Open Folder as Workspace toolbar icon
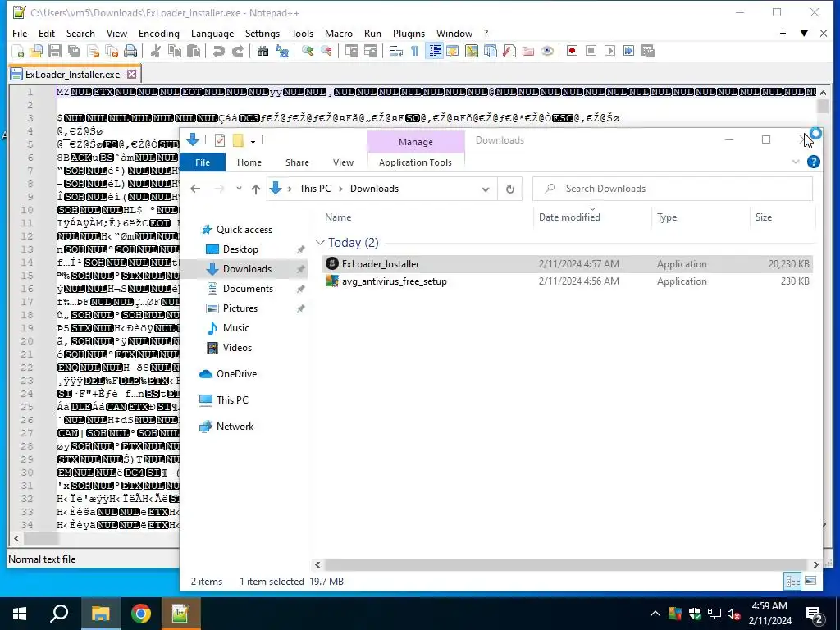This screenshot has height=630, width=840. (527, 52)
